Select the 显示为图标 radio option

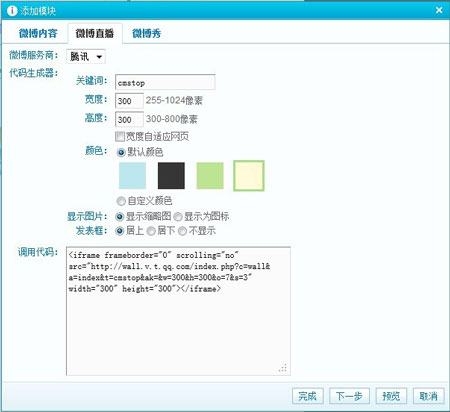pos(178,217)
